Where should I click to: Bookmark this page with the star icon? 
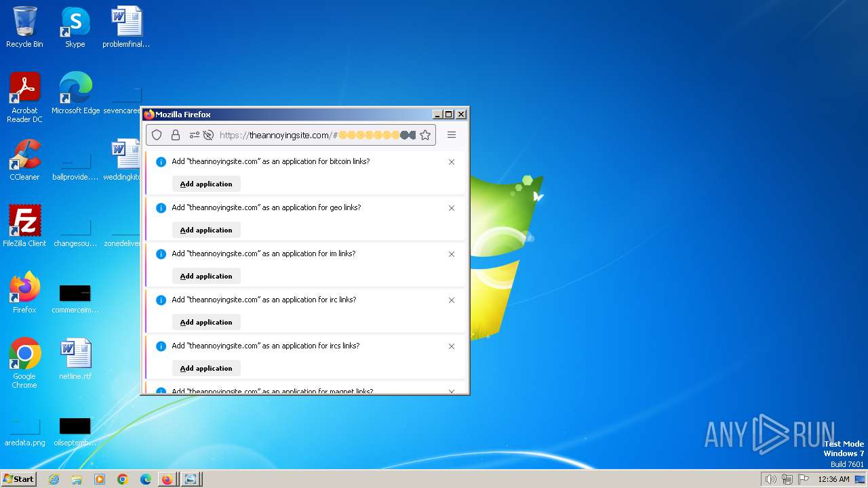point(425,135)
